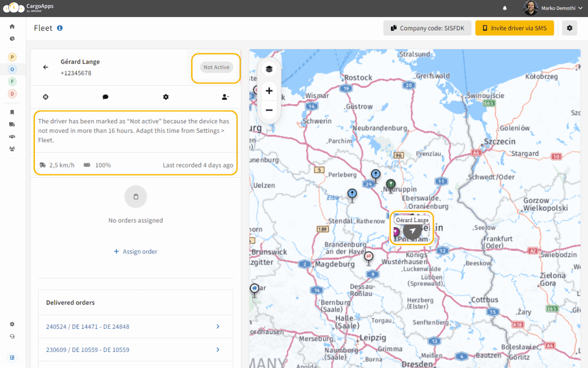This screenshot has width=588, height=368.
Task: Open the team members icon in sidebar
Action: click(12, 149)
